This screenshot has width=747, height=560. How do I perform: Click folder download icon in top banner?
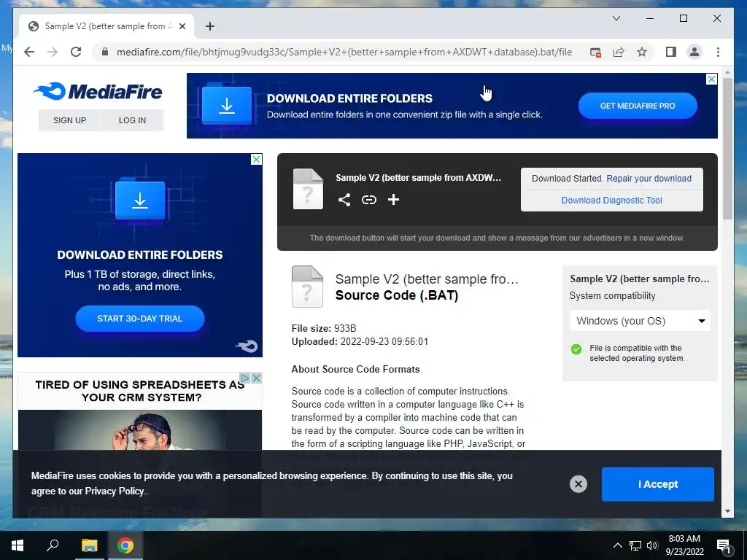(x=227, y=105)
